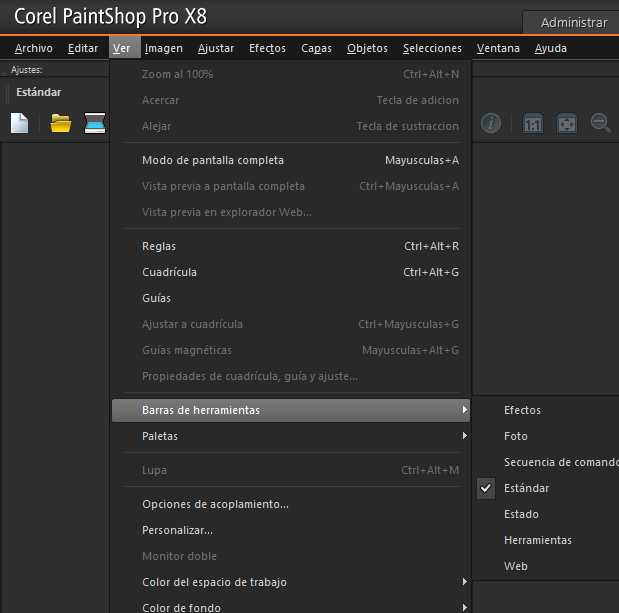Open the Selecciones menu

click(x=432, y=48)
